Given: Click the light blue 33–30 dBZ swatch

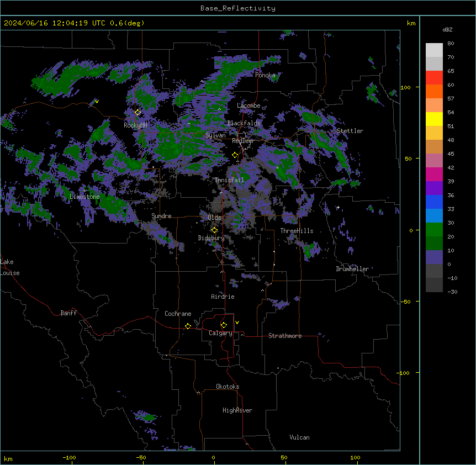Looking at the screenshot, I should point(434,216).
